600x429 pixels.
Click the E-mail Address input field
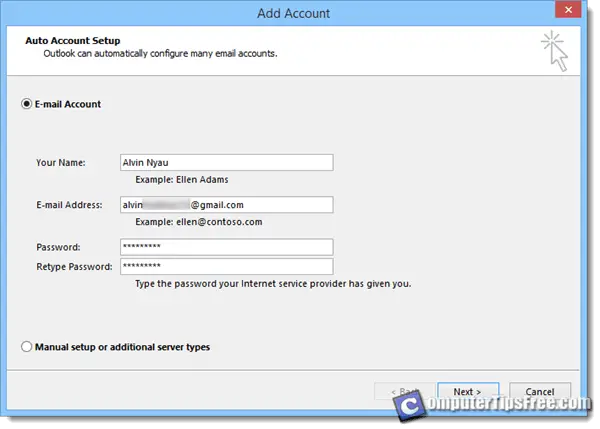tap(227, 205)
